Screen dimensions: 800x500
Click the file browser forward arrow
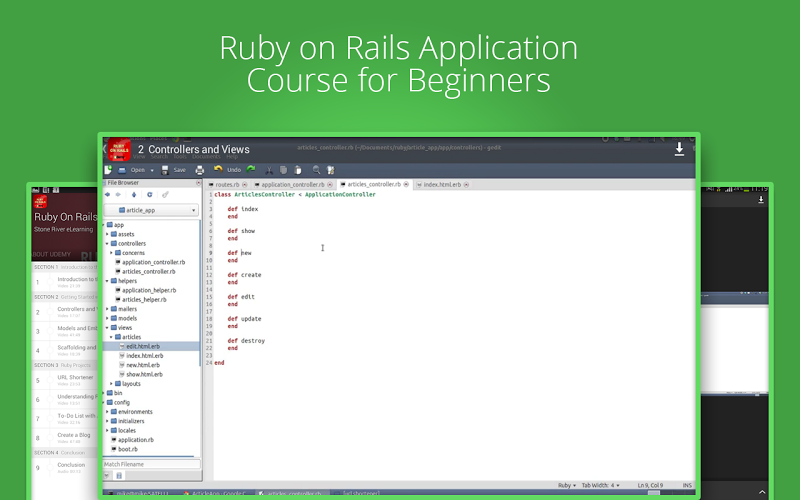tap(118, 194)
